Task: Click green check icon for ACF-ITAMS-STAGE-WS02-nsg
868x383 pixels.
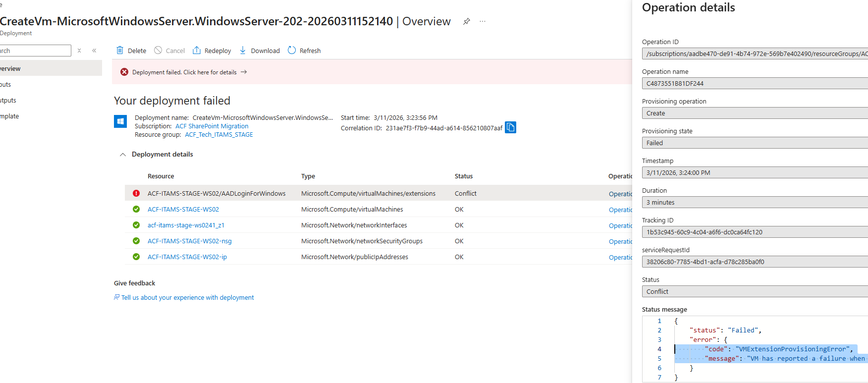Action: [x=136, y=241]
